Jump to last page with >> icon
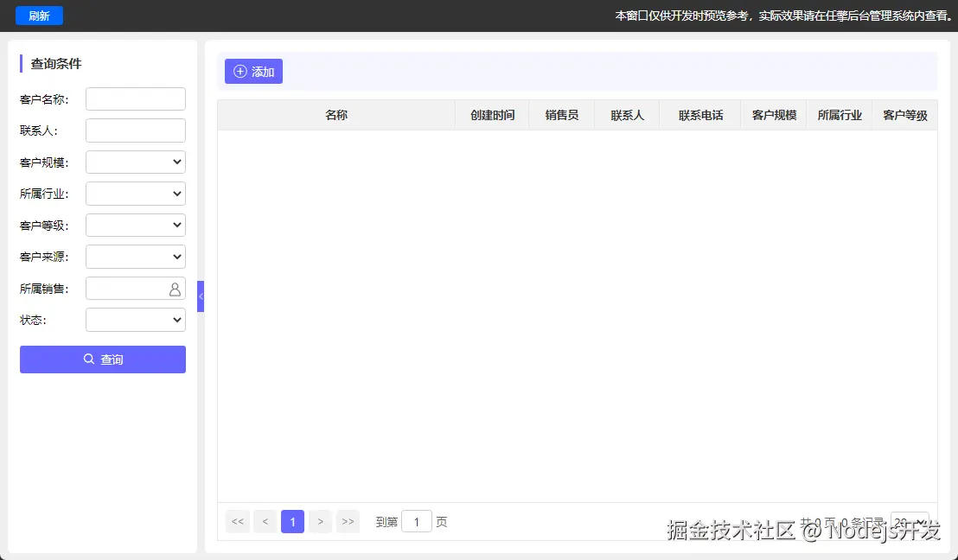The height and width of the screenshot is (560, 958). point(348,521)
